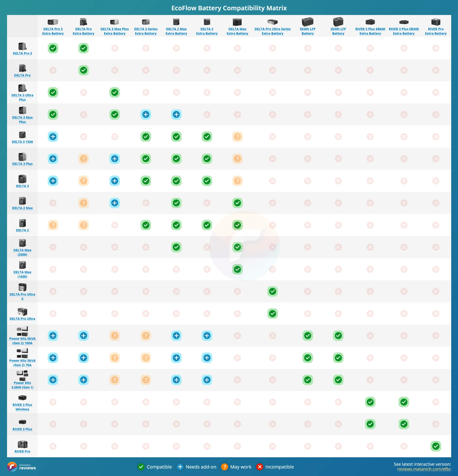Open the DELTA Pro 3 row link

22,53
